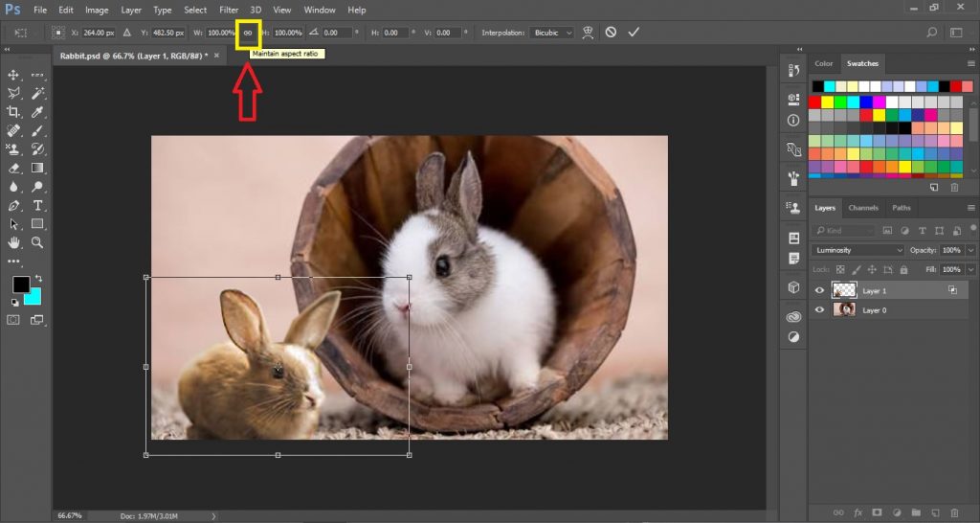980x523 pixels.
Task: Hide Layer 0 visibility eye
Action: (x=819, y=309)
